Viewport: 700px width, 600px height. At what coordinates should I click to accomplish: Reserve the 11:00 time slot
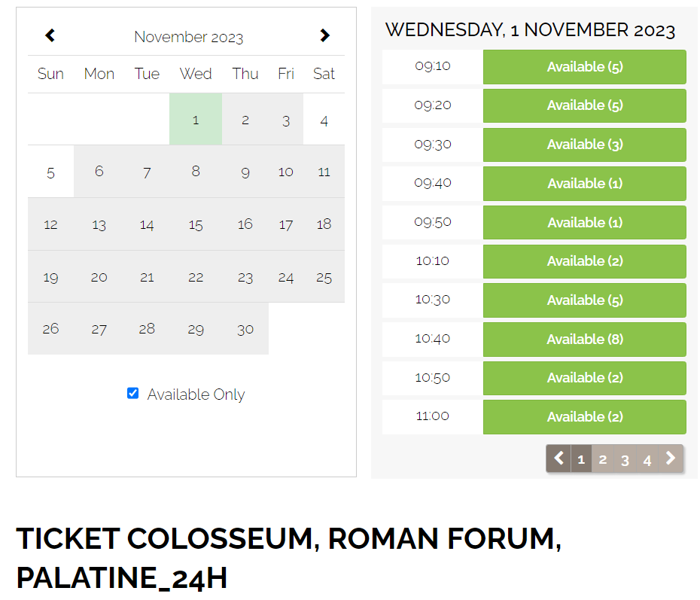point(584,416)
